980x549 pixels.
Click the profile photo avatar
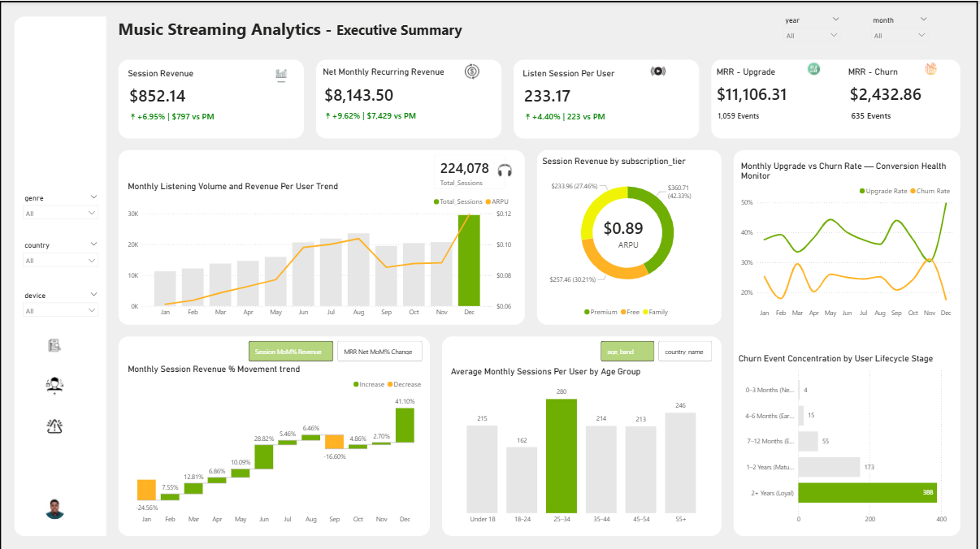(55, 509)
